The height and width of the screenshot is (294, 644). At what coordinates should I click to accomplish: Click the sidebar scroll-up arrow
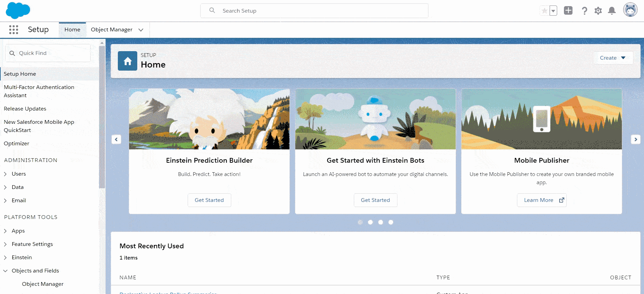click(102, 43)
